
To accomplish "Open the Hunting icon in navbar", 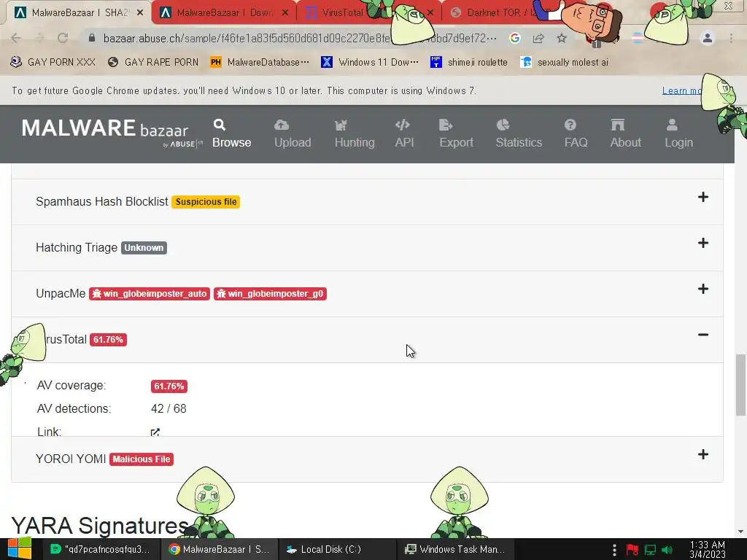I will (341, 125).
